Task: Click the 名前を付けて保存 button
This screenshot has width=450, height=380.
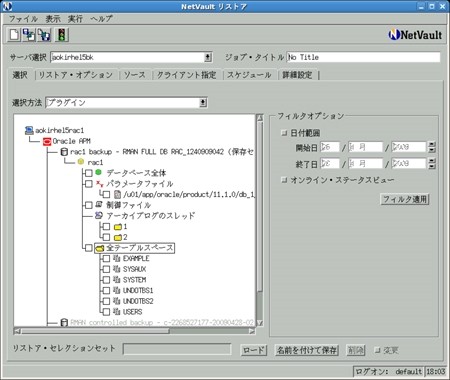Action: pyautogui.click(x=306, y=350)
